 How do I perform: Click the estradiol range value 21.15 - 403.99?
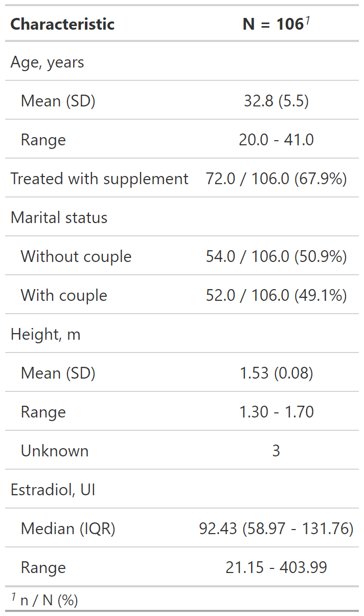click(276, 568)
